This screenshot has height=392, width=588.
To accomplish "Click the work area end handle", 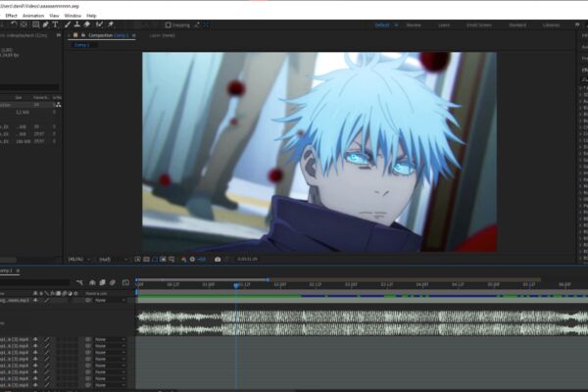I will coord(269,280).
